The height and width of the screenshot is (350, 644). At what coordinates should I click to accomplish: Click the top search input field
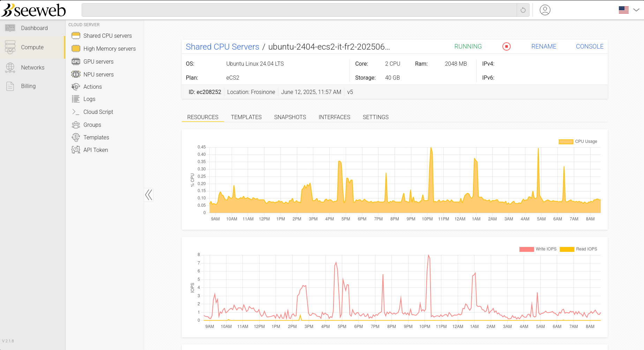click(x=299, y=10)
